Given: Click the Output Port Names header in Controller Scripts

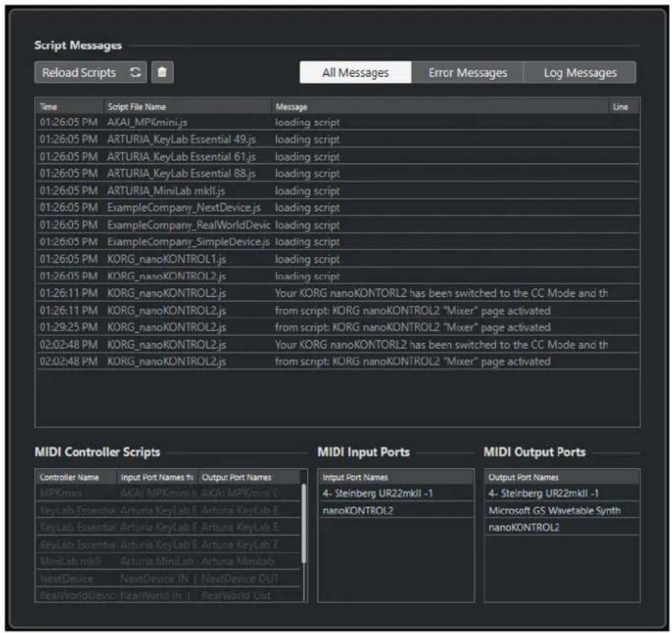Looking at the screenshot, I should tap(249, 477).
